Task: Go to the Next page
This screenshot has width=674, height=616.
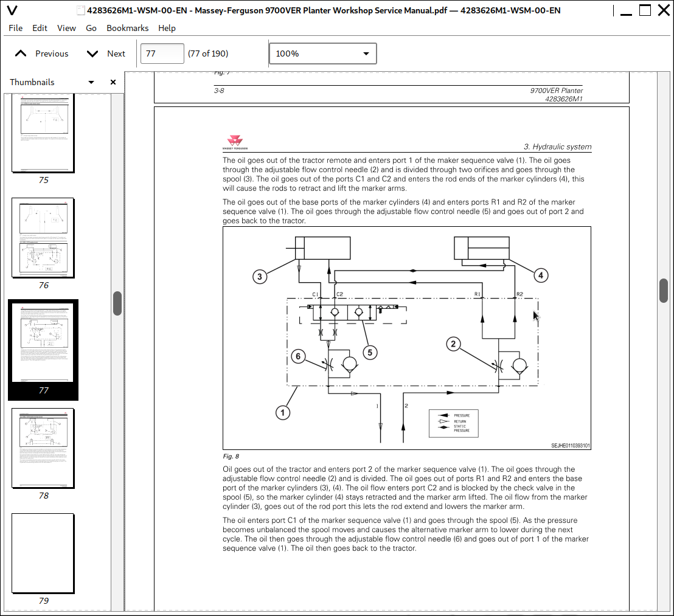Action: tap(106, 54)
